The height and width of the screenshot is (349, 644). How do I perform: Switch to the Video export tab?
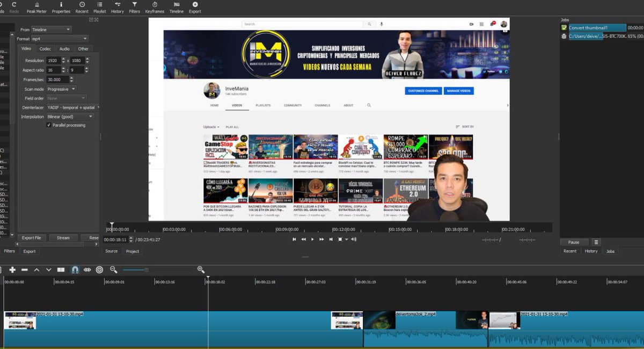coord(26,49)
